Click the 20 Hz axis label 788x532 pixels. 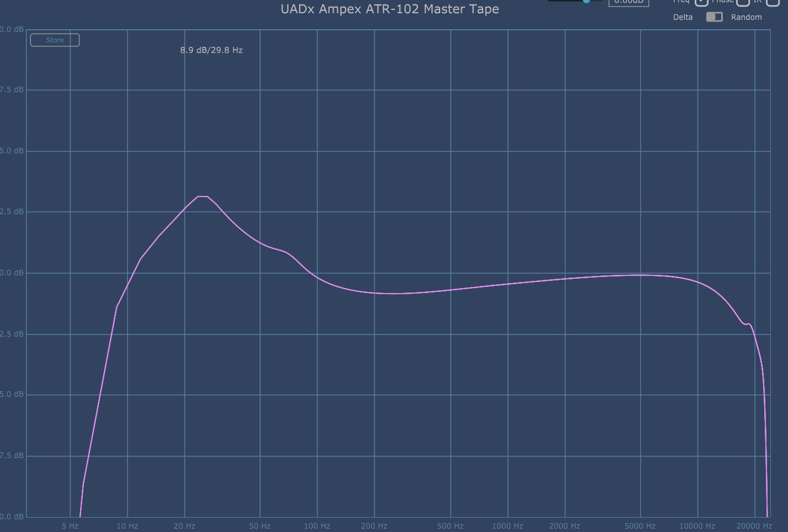(x=184, y=526)
